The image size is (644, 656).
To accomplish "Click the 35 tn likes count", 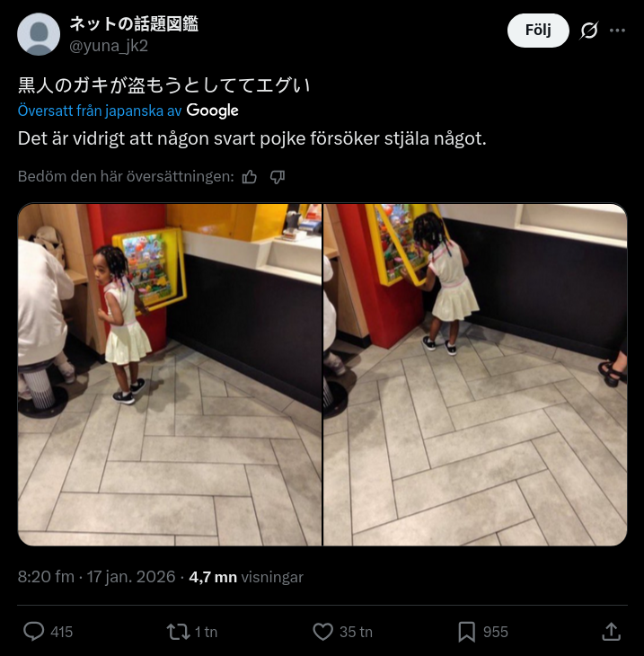I will (x=356, y=632).
